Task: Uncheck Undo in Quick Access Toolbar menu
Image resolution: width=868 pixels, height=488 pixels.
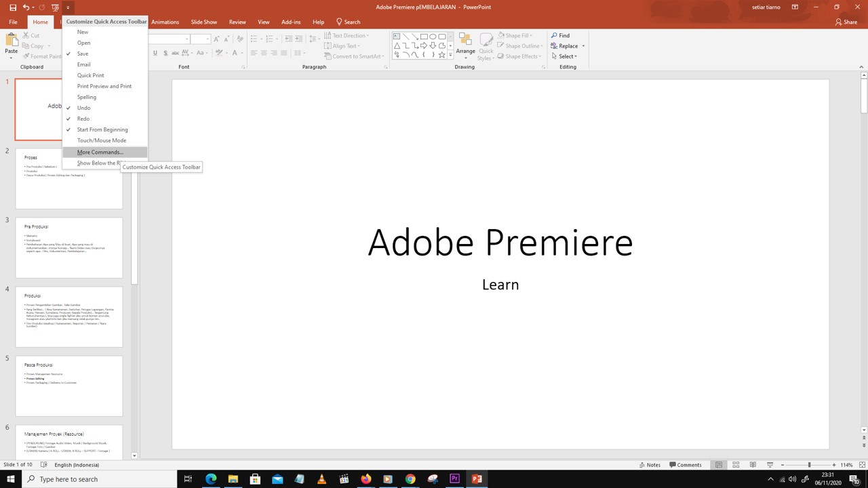Action: tap(104, 108)
